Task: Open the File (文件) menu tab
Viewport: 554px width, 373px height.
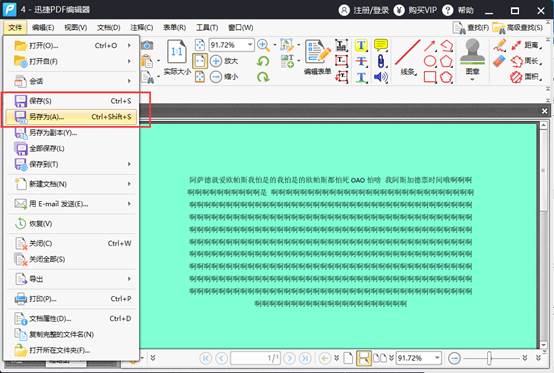Action: tap(15, 28)
